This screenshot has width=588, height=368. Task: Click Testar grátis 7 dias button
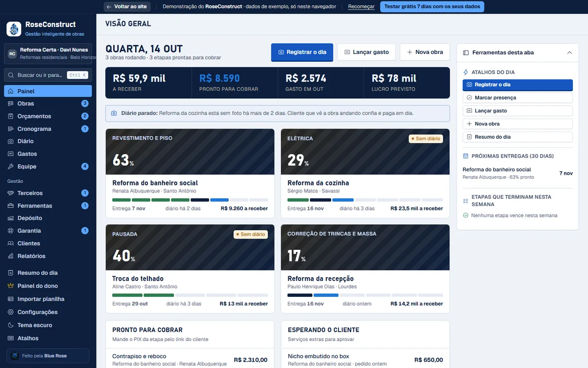click(x=432, y=7)
